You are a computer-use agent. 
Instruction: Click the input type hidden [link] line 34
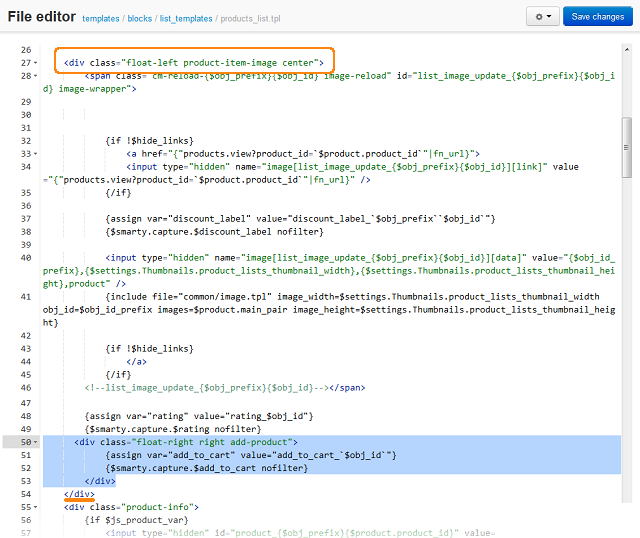(x=311, y=173)
